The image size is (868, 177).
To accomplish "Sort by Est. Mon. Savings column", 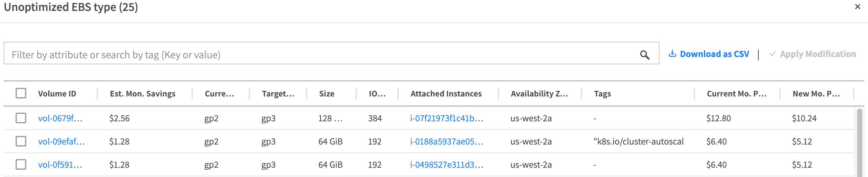I will [x=142, y=93].
